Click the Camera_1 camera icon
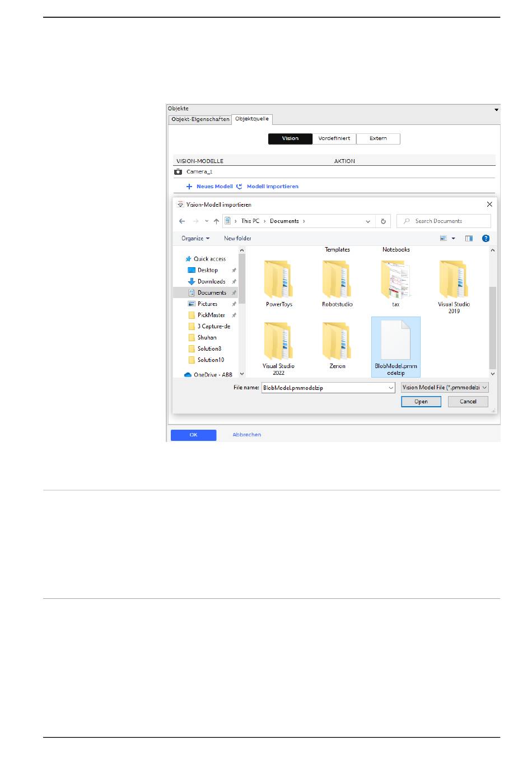The width and height of the screenshot is (532, 772). (178, 172)
